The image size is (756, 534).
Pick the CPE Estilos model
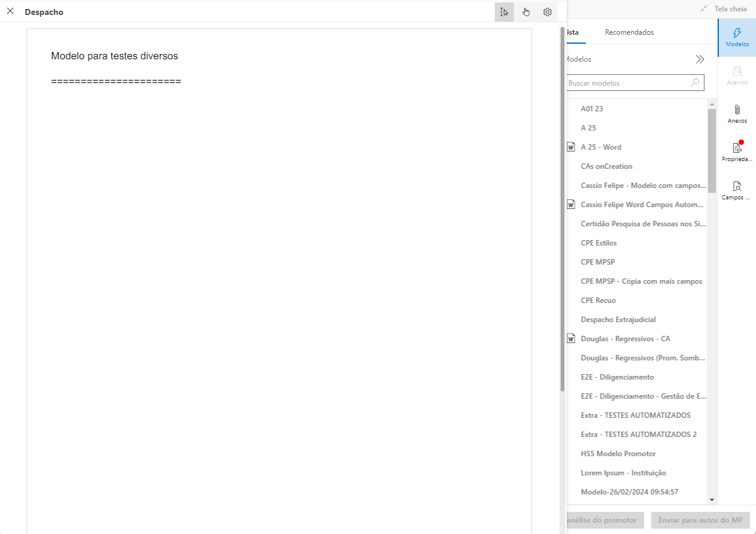tap(598, 243)
